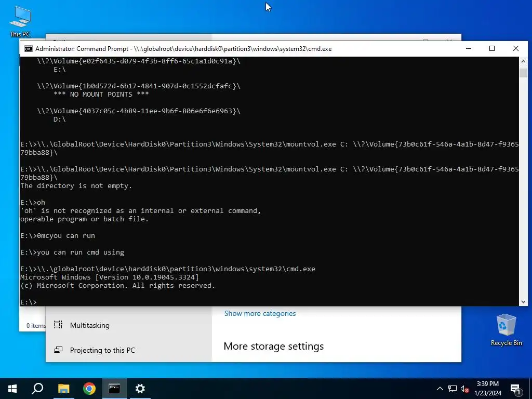Click the Command Prompt title bar icon
Screen dimensions: 532x399
[x=29, y=49]
